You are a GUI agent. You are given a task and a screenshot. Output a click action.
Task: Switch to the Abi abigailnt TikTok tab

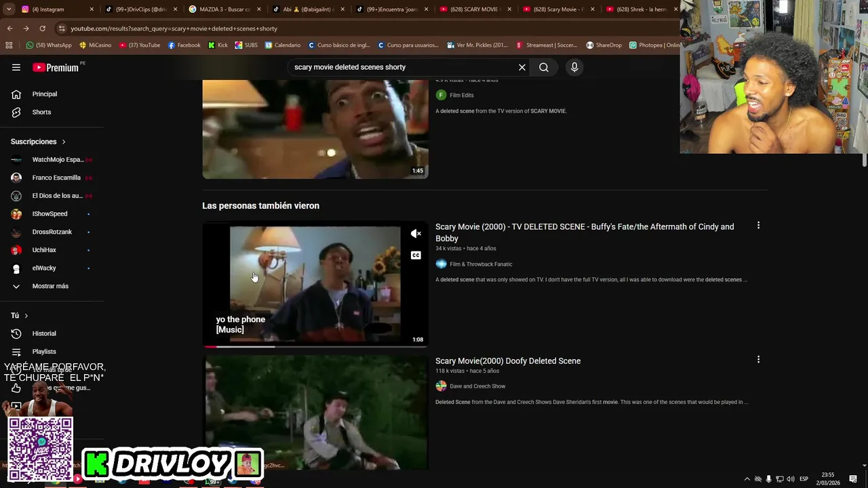[307, 9]
